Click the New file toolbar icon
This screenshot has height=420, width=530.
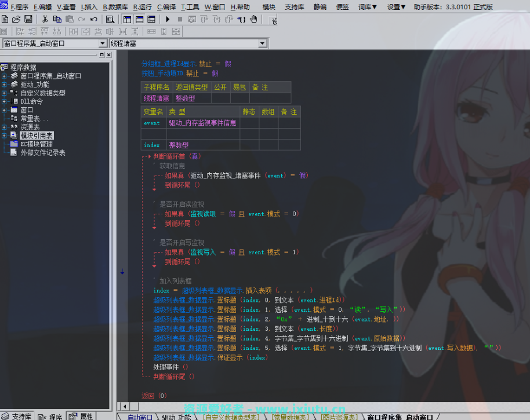tap(5, 19)
